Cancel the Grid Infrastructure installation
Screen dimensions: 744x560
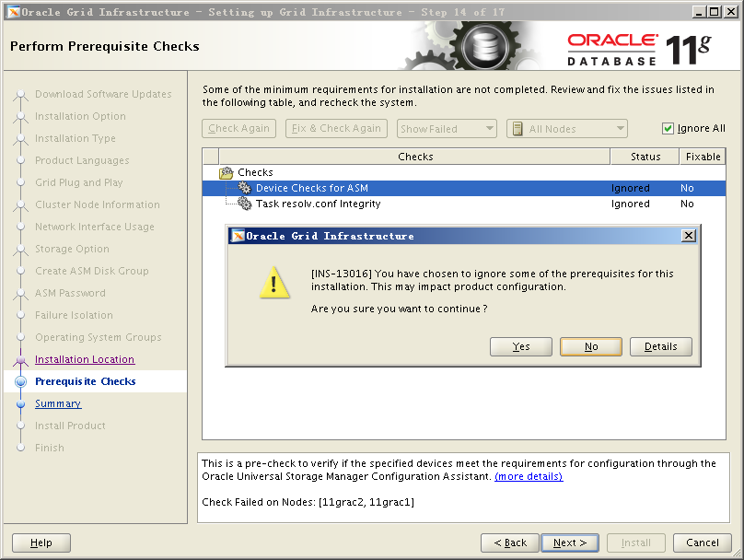click(x=702, y=542)
